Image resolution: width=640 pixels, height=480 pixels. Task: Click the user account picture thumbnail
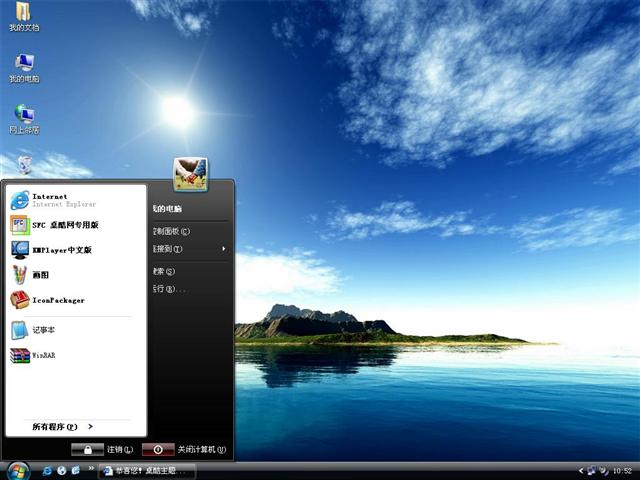pos(190,174)
